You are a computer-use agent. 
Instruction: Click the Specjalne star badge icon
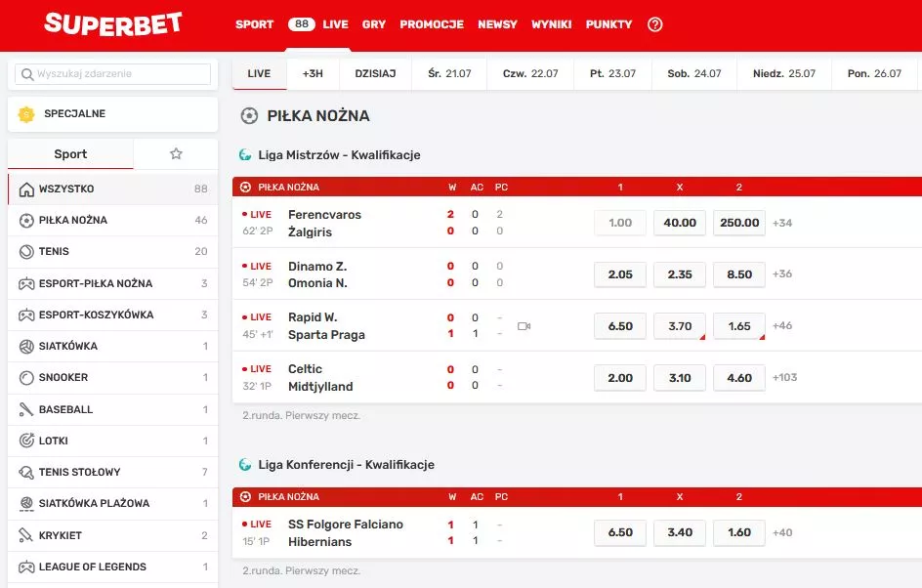(26, 114)
